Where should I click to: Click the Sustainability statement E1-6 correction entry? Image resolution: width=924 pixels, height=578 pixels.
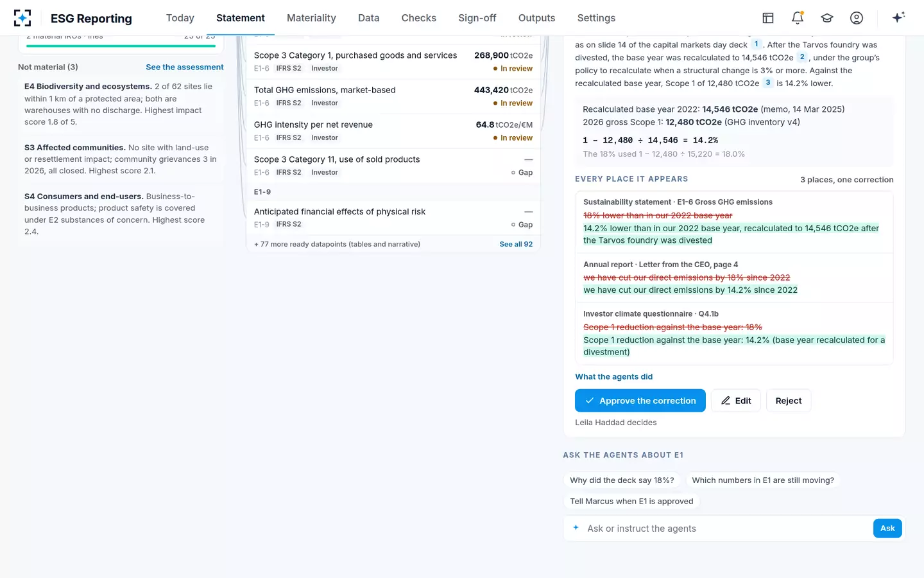(734, 222)
